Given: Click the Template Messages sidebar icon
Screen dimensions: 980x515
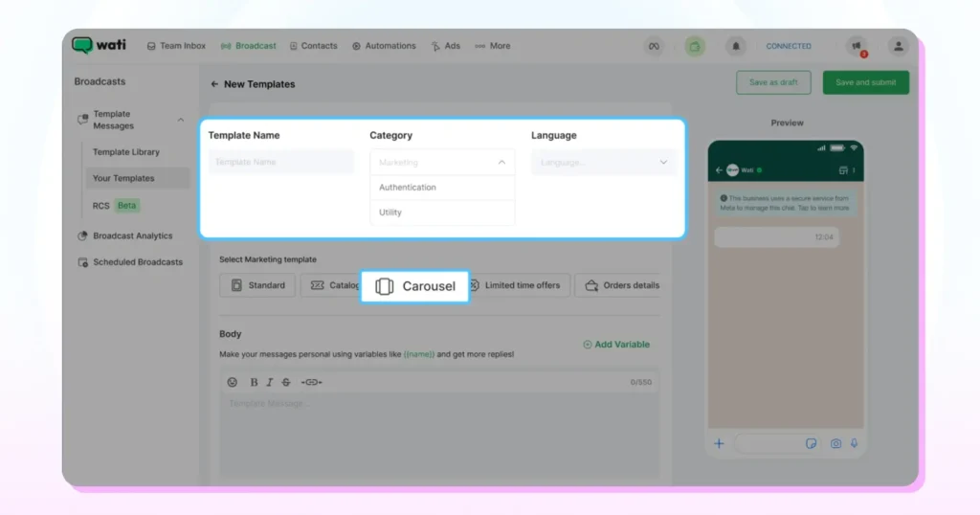Looking at the screenshot, I should tap(82, 120).
